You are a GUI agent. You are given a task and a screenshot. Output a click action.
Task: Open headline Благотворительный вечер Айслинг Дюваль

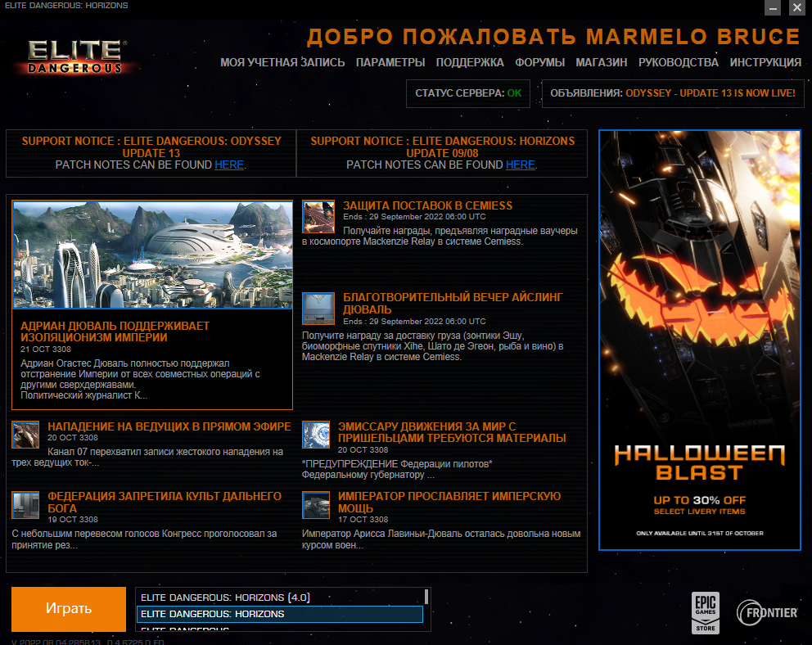pos(453,304)
